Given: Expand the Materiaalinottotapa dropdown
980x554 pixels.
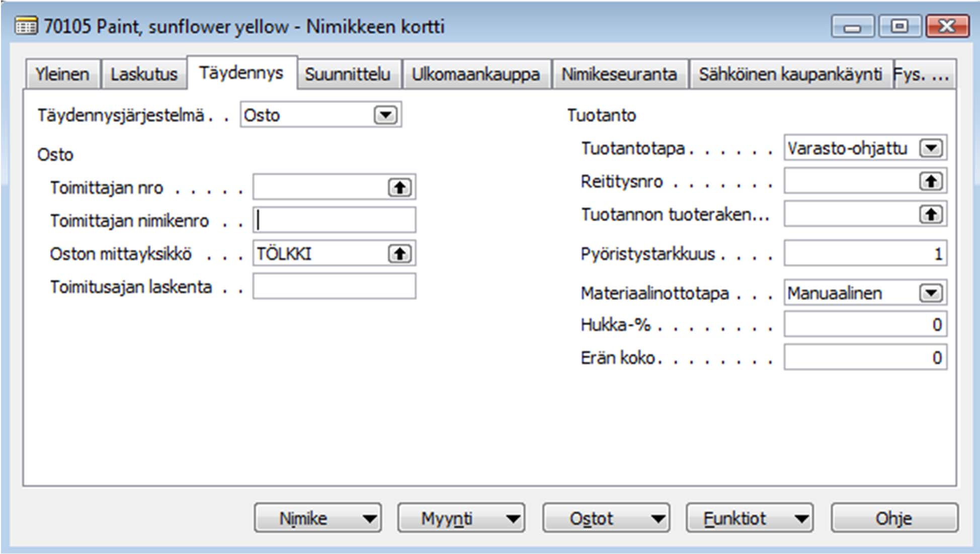Looking at the screenshot, I should [x=931, y=293].
